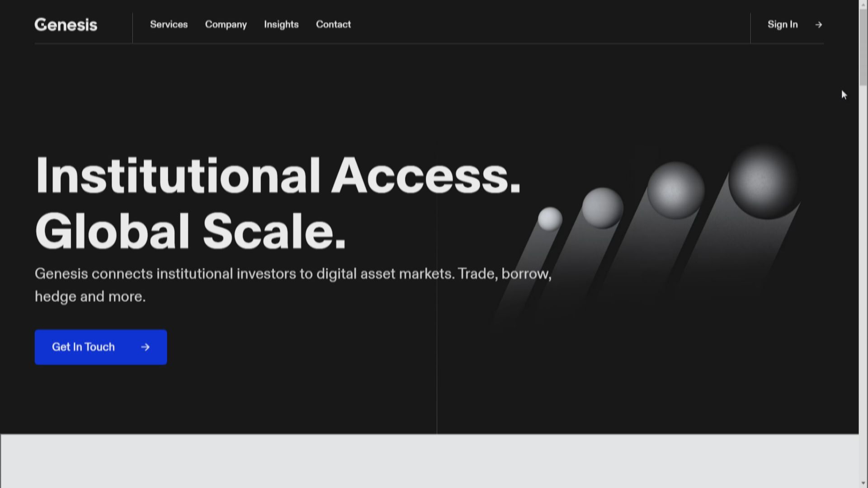
Task: Click the Contact navigation menu item
Action: [333, 24]
